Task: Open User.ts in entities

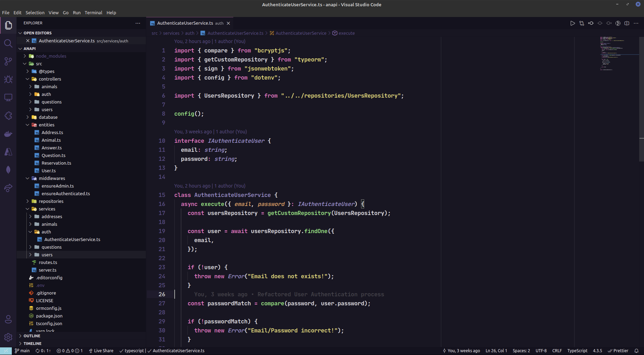Action: pyautogui.click(x=81, y=171)
